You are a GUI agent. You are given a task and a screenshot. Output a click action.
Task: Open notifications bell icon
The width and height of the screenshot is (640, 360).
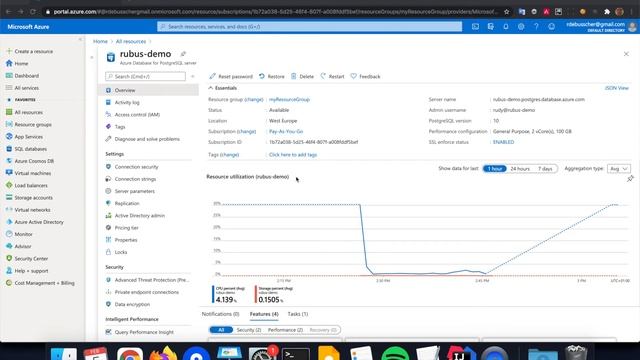[506, 27]
